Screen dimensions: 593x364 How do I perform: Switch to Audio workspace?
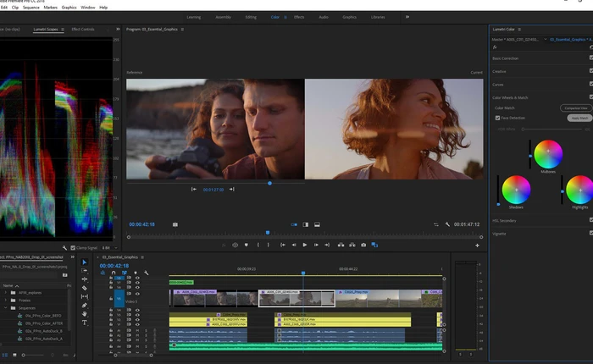324,17
